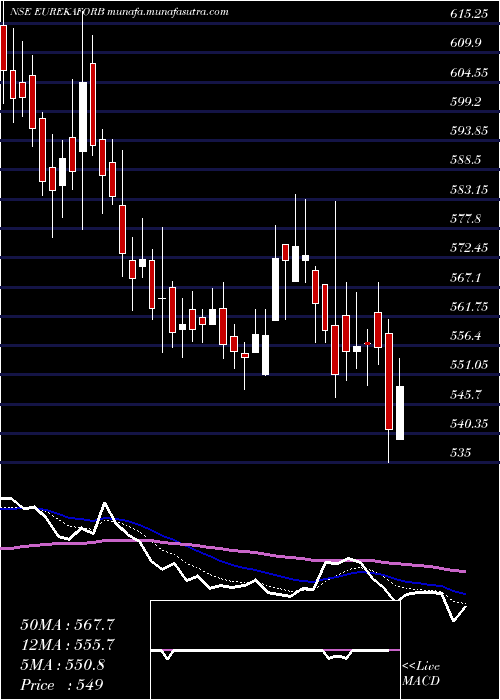The image size is (500, 700).
Task: Click the 567.1 price axis label
Action: click(467, 278)
